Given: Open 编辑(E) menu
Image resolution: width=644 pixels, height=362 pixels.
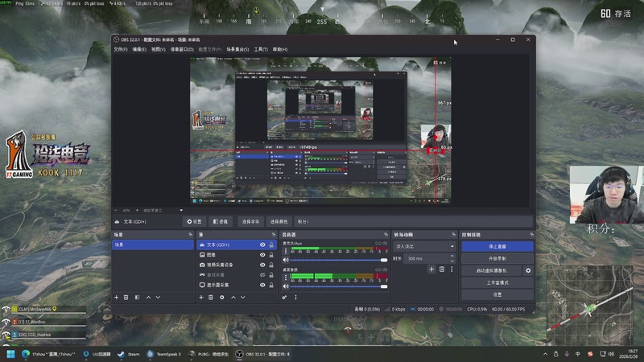Looking at the screenshot, I should point(139,49).
